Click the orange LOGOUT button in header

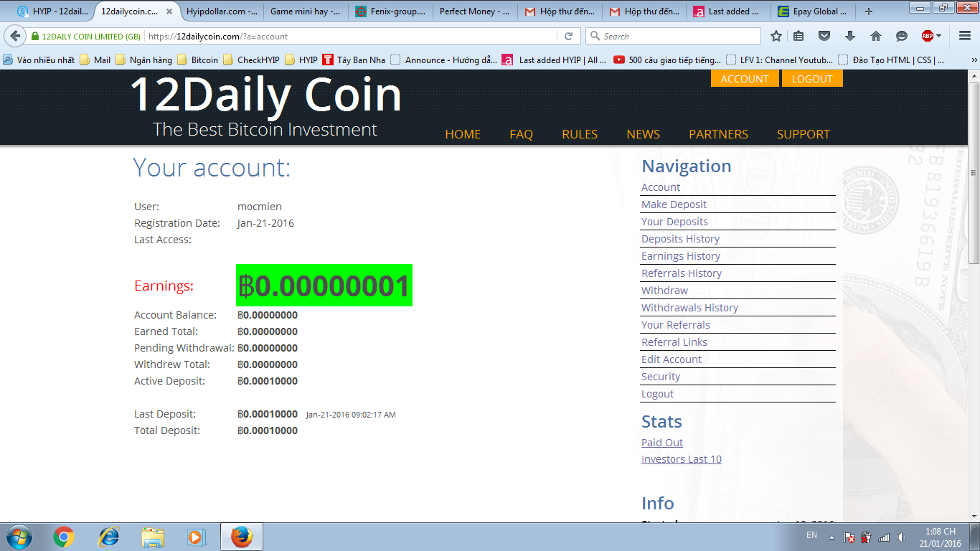point(812,79)
